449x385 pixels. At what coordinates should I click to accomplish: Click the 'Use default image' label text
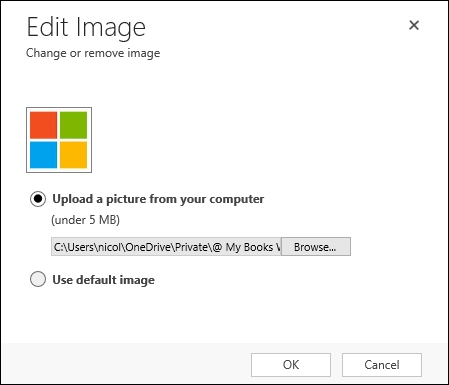point(103,280)
